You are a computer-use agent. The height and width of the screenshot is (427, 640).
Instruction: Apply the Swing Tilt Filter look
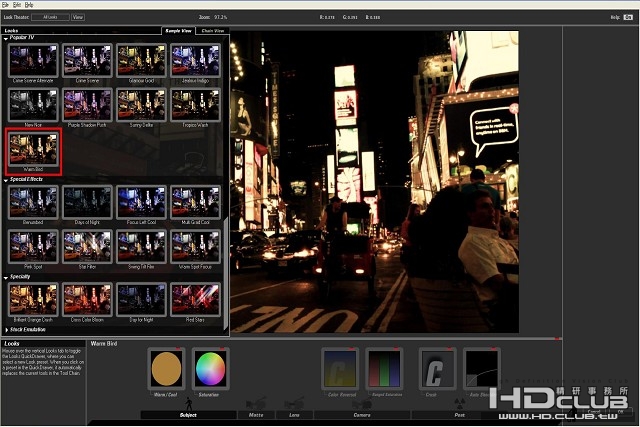[x=141, y=247]
